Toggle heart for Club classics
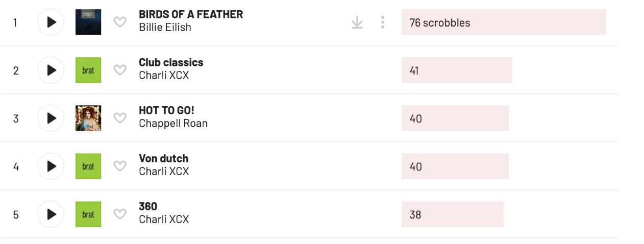 pyautogui.click(x=119, y=70)
